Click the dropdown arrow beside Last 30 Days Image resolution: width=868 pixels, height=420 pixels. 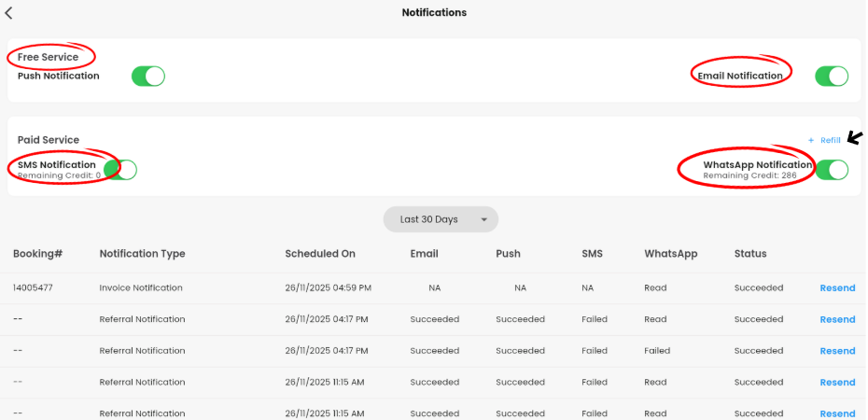[x=484, y=220]
